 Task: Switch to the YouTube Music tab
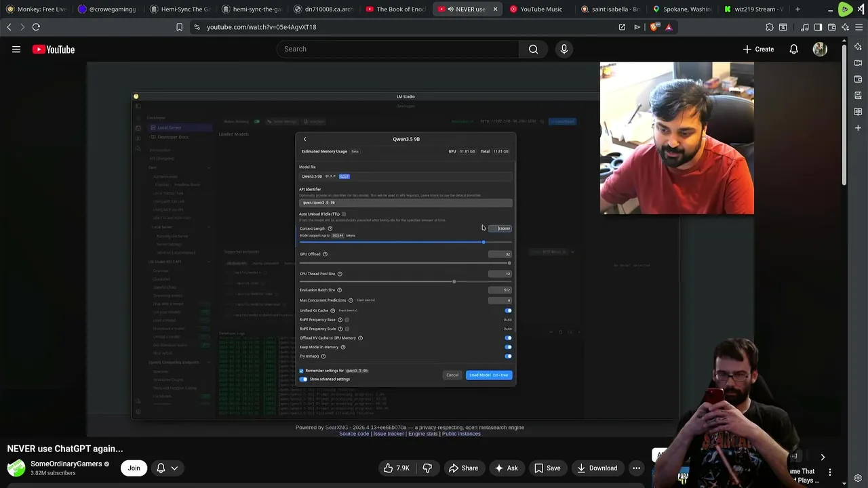536,9
